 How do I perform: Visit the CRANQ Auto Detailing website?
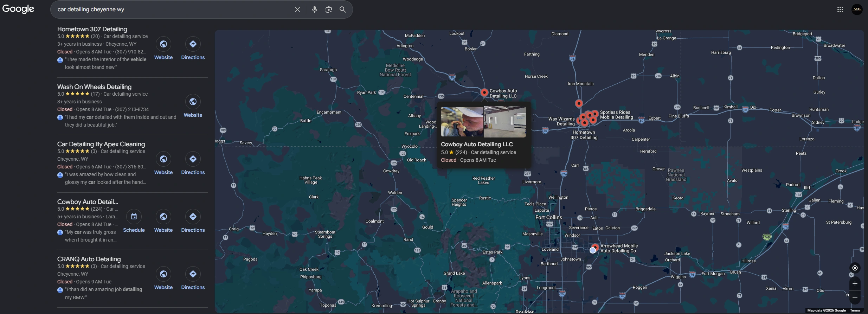pyautogui.click(x=163, y=278)
